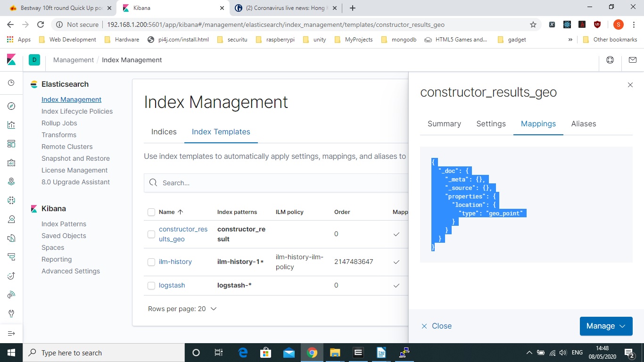
Task: Expand the Kibana side navigation
Action: (11, 333)
